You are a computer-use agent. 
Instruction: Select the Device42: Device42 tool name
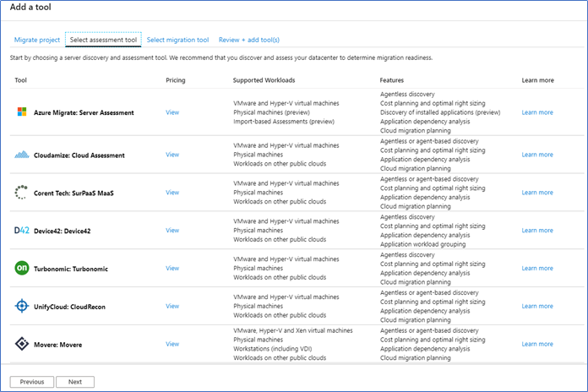pos(63,231)
